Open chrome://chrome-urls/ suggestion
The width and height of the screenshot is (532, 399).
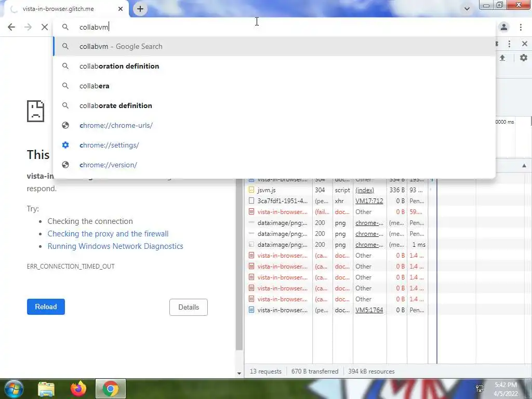click(274, 125)
